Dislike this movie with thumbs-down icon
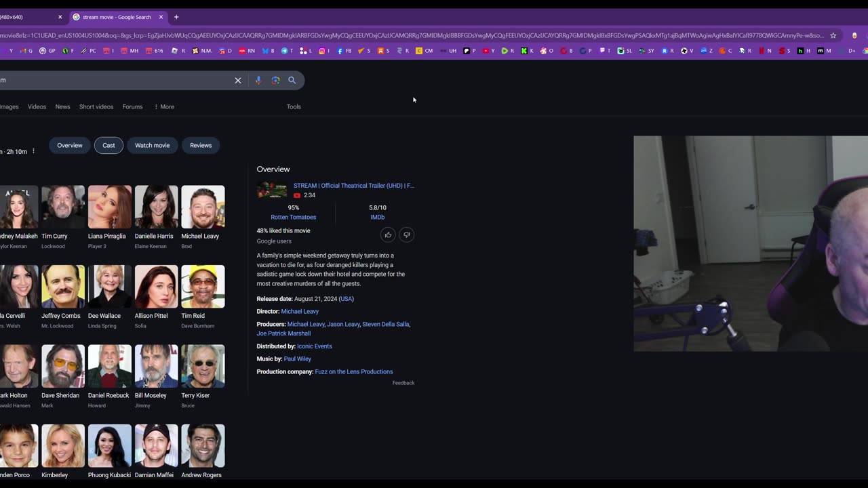 tap(406, 235)
